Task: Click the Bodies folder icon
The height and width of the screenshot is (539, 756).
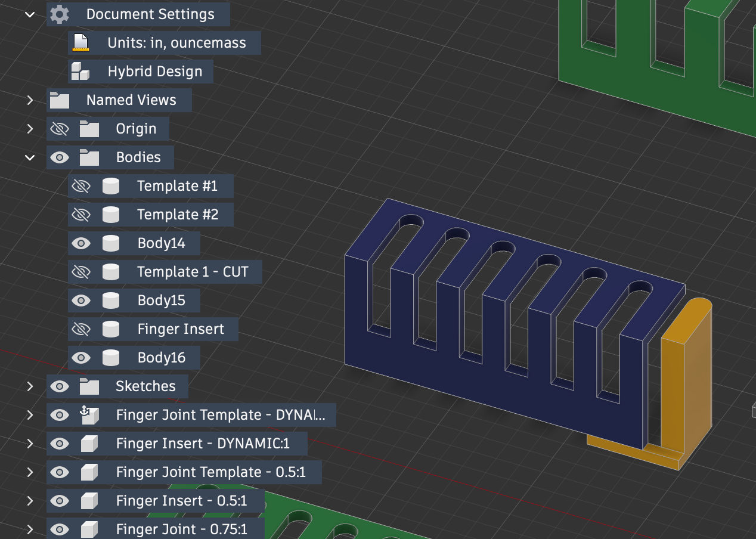Action: click(89, 157)
